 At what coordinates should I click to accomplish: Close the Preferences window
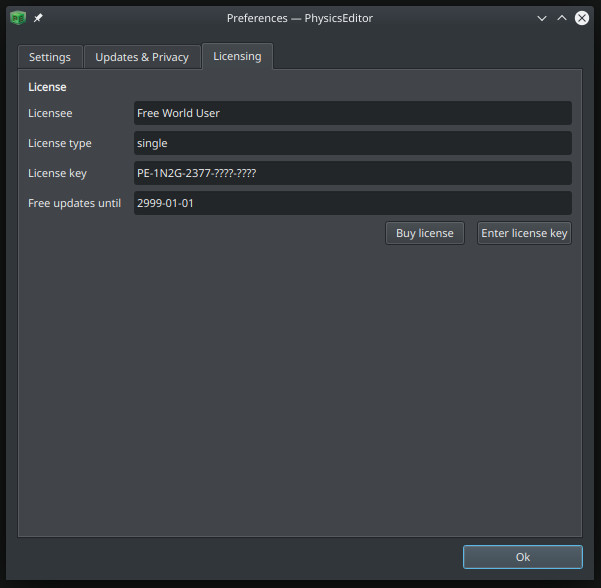click(581, 18)
